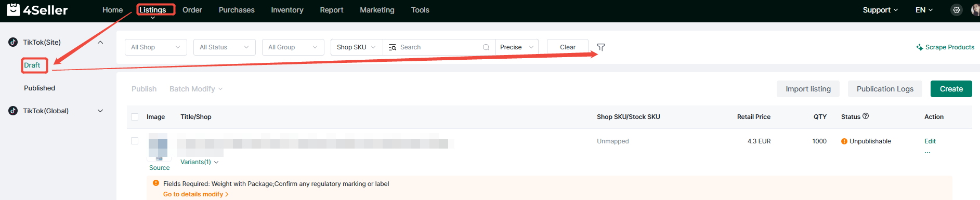Select all listings with header checkbox
Viewport: 980px width, 200px height.
(135, 117)
